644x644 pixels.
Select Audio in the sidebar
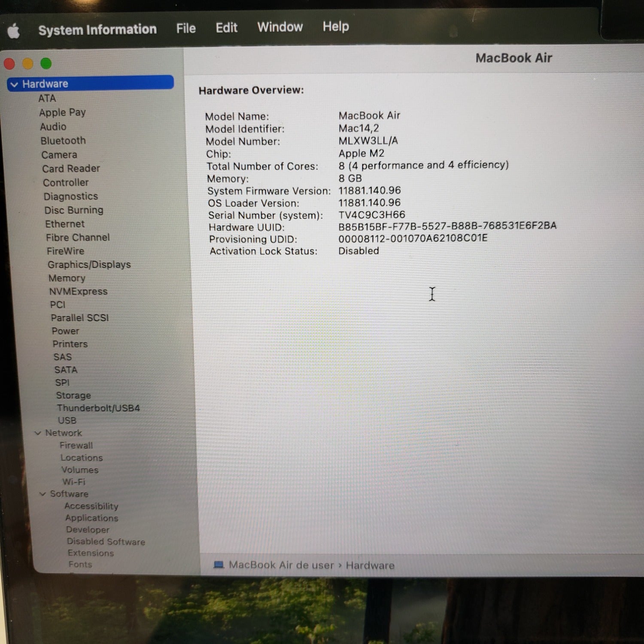[x=53, y=127]
